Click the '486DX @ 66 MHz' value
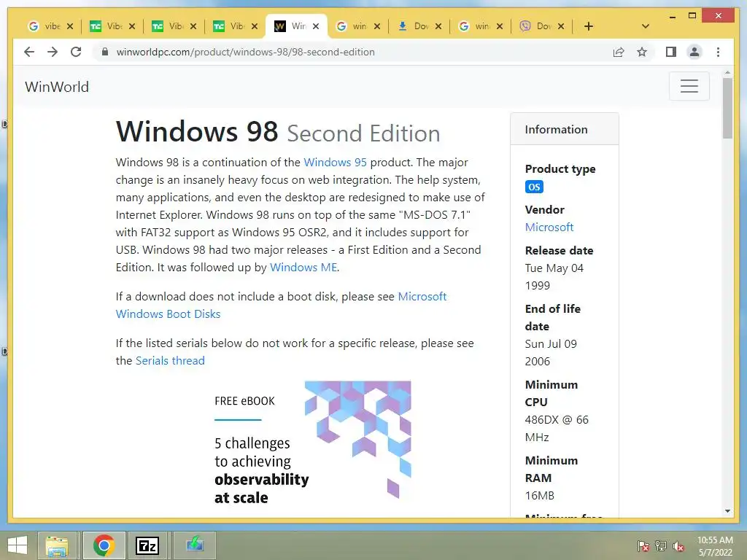Image resolution: width=747 pixels, height=560 pixels. tap(557, 428)
